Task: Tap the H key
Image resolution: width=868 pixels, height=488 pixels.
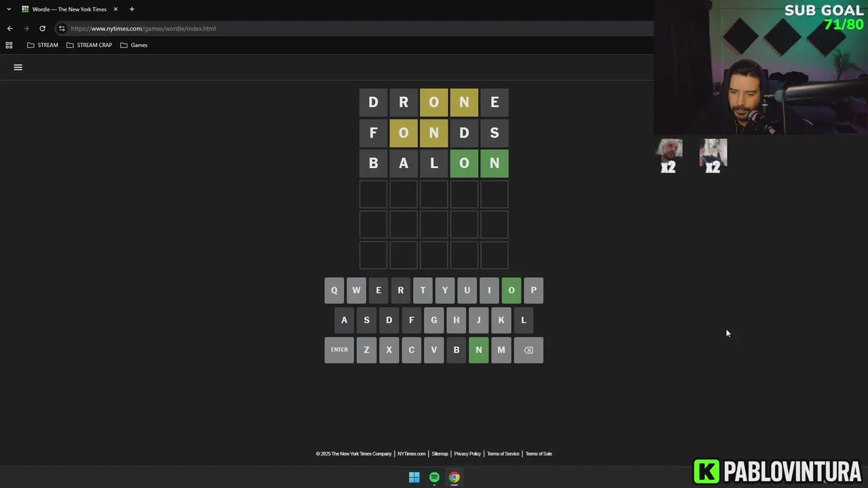Action: pyautogui.click(x=456, y=320)
